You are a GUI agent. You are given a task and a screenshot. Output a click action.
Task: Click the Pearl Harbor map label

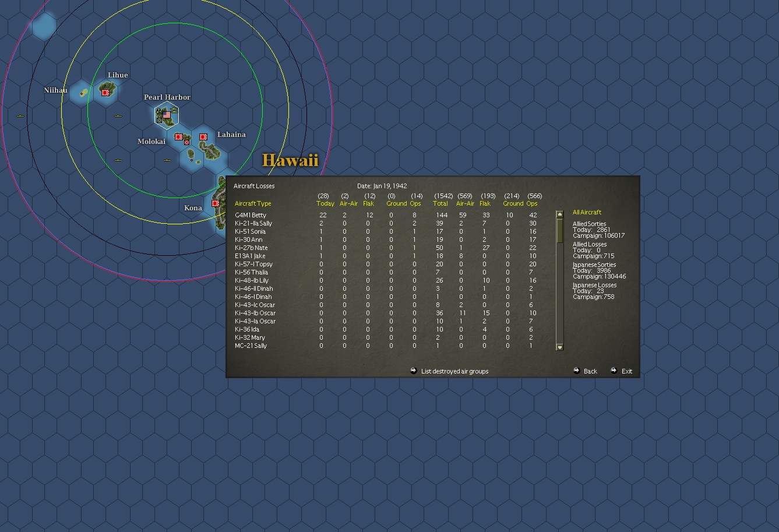(167, 97)
